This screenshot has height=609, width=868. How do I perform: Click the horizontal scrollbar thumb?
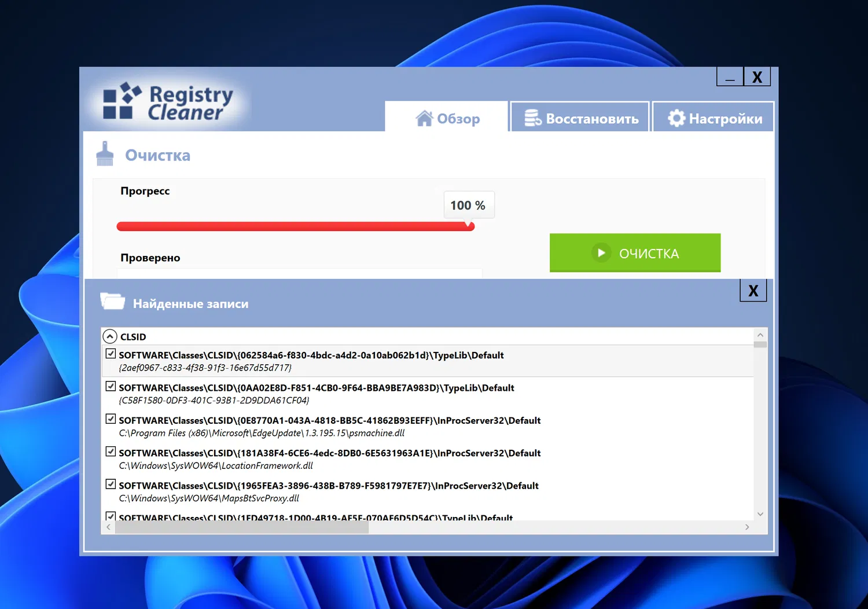tap(242, 527)
